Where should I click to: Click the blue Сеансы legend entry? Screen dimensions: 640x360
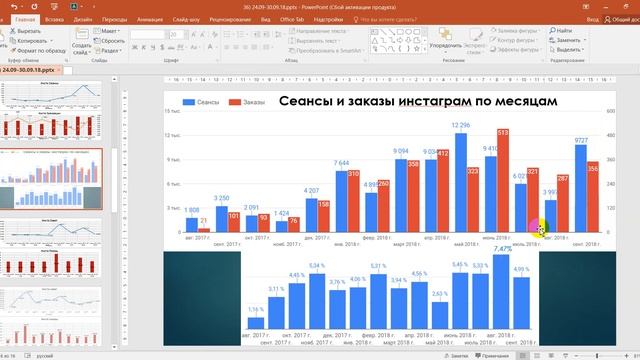201,102
